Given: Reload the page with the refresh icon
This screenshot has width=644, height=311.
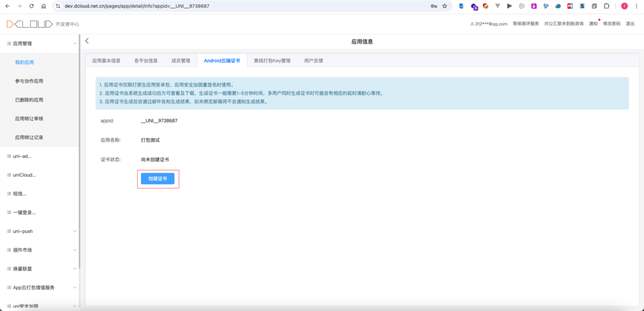Looking at the screenshot, I should (x=32, y=6).
